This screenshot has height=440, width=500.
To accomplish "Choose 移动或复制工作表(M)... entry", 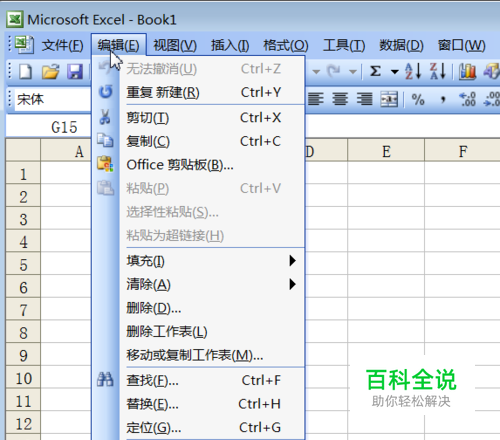I will [x=199, y=355].
